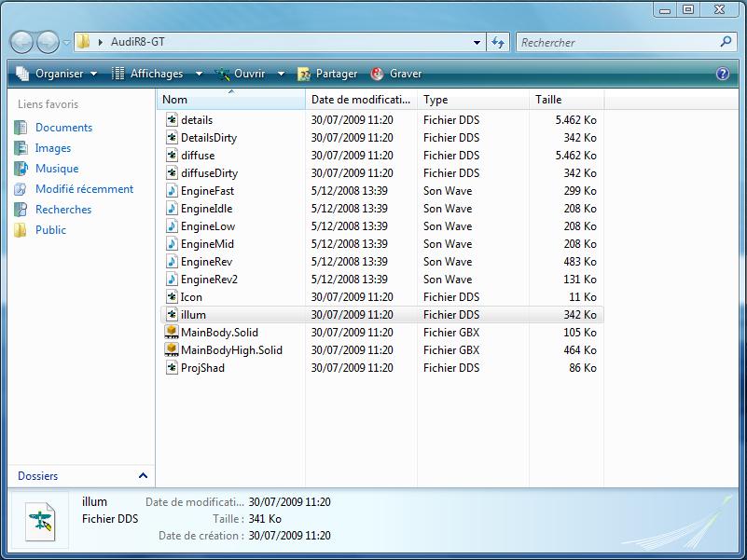Click Date de création value in details pane
Viewport: 747px width, 560px height.
(x=290, y=536)
